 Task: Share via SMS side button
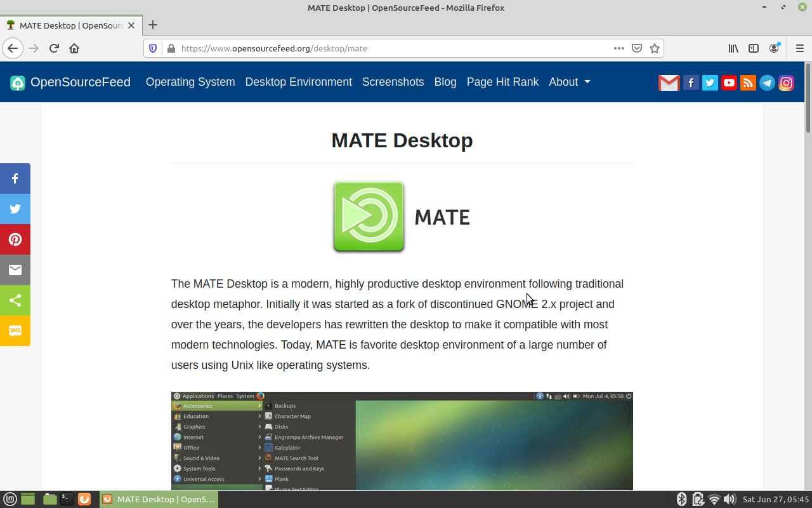point(15,331)
